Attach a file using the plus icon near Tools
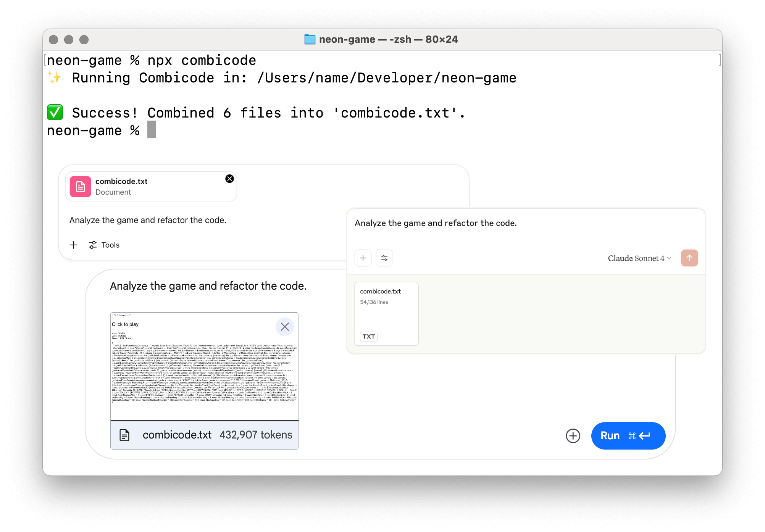 tap(73, 245)
